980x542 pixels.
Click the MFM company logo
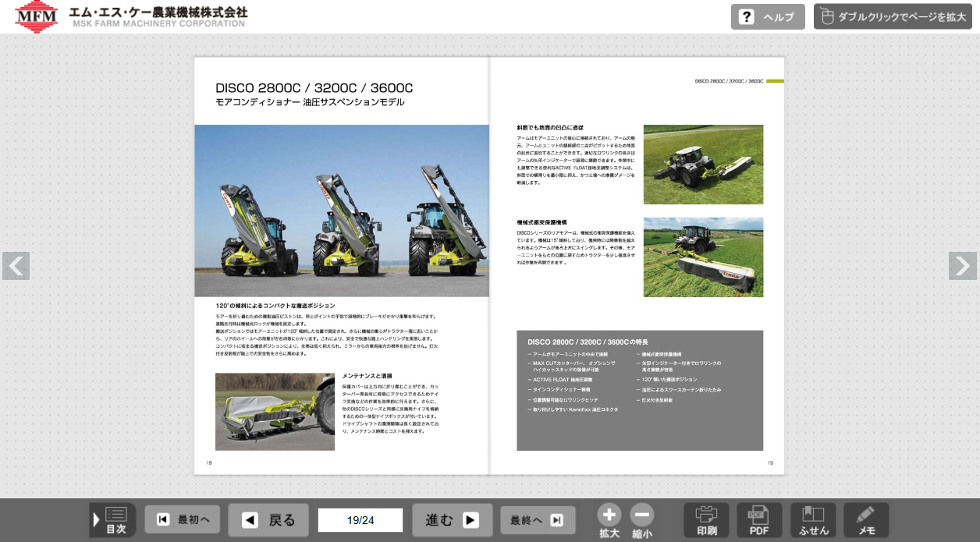click(36, 17)
